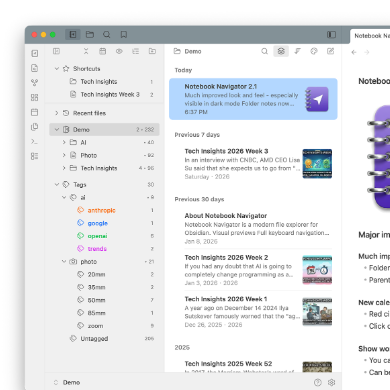
Task: Open the Tech Insights 2026 Week 3 note
Action: pyautogui.click(x=253, y=164)
